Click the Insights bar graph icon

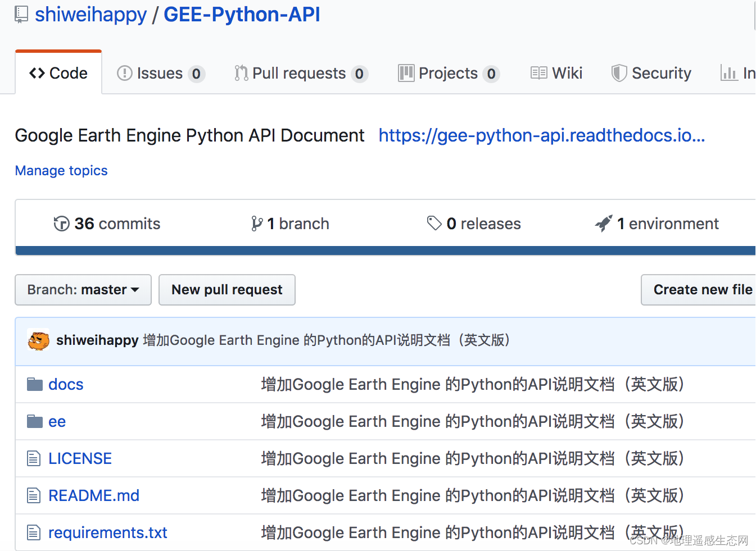729,73
